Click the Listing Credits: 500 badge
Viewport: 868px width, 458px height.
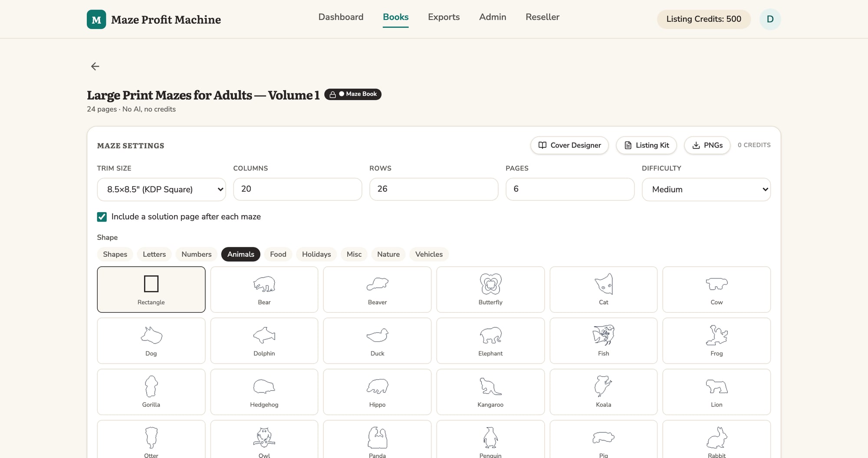704,19
